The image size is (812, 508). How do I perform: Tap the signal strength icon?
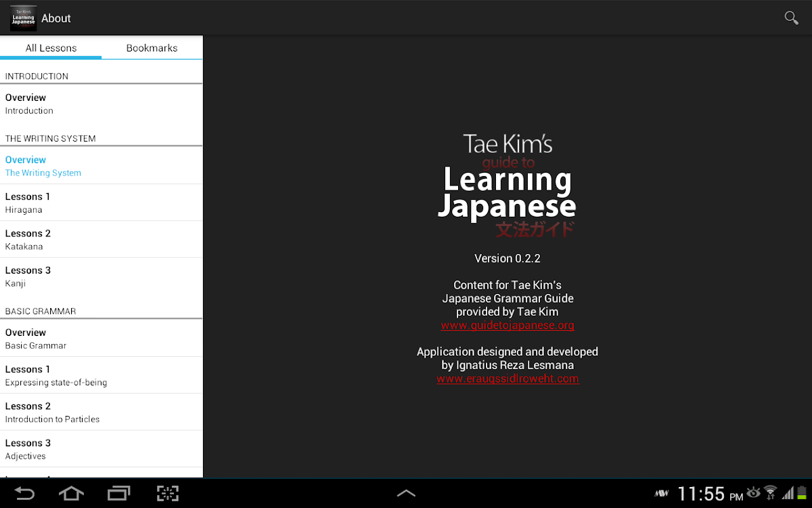(x=788, y=493)
